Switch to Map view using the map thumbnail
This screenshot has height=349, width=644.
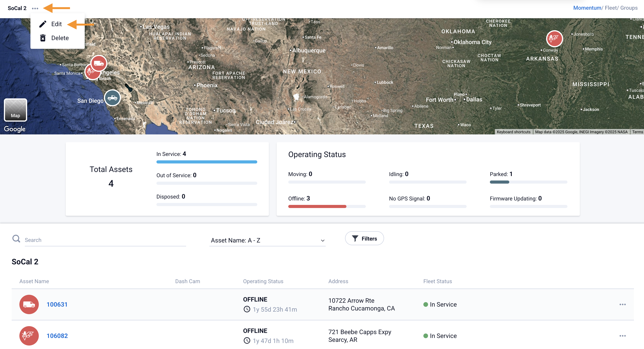tap(15, 110)
